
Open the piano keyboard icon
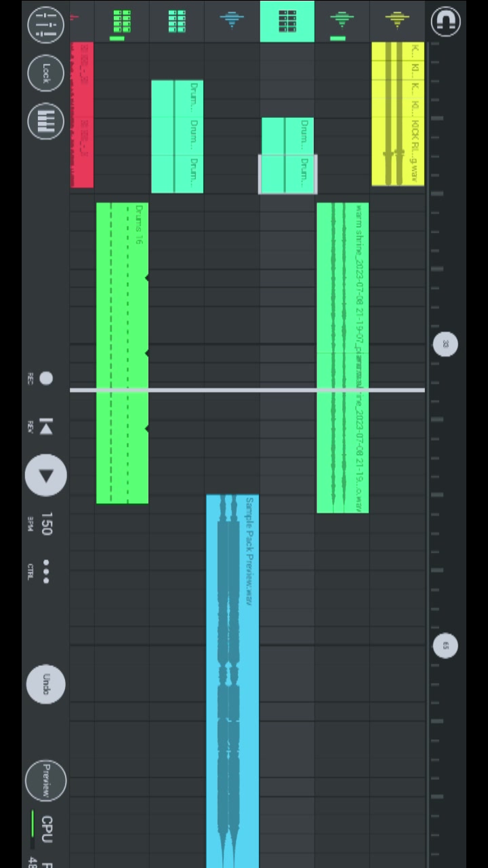click(45, 121)
